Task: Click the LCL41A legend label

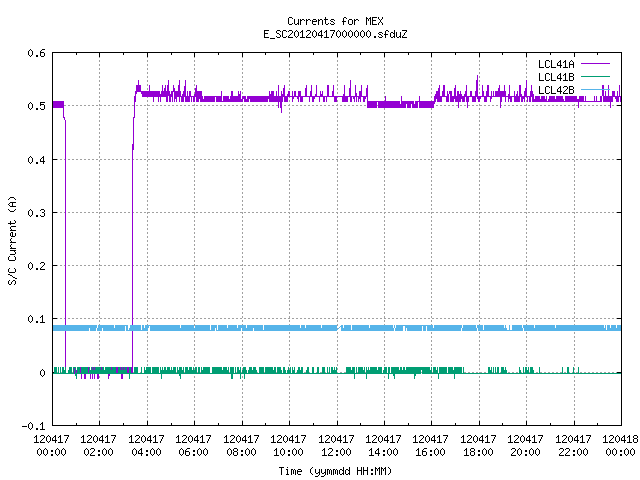Action: click(x=556, y=64)
